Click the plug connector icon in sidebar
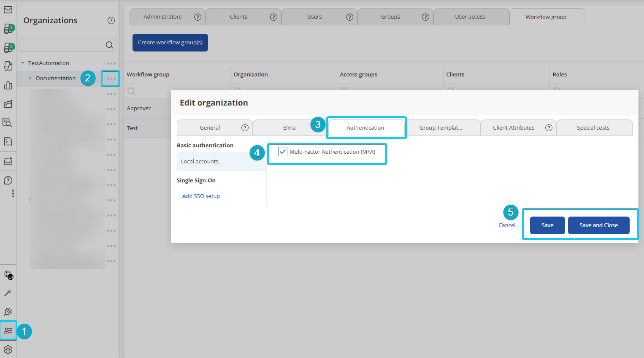Image resolution: width=644 pixels, height=358 pixels. point(8,312)
